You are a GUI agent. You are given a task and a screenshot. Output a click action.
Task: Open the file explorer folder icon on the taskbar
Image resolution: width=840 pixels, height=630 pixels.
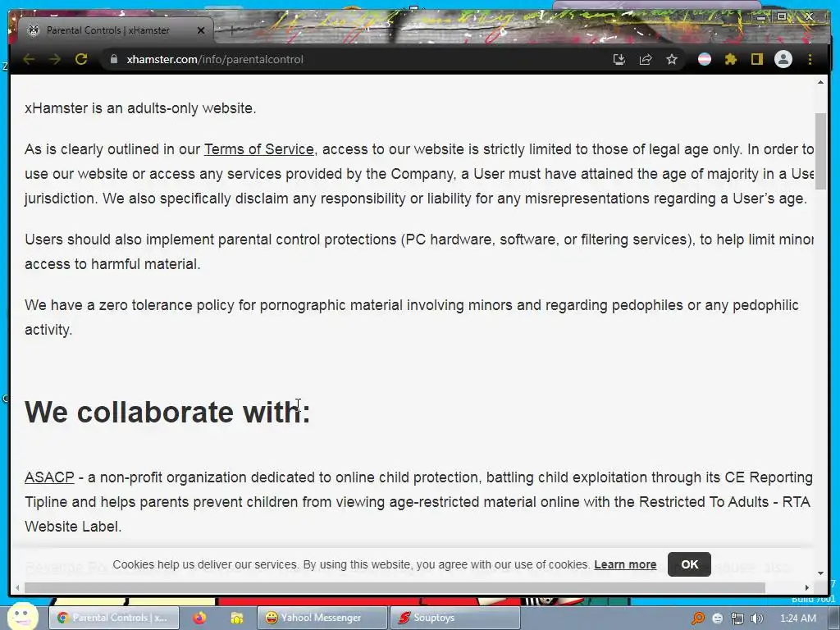tap(237, 618)
